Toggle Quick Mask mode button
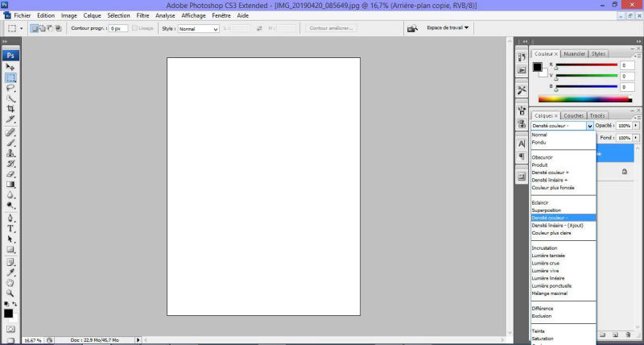644x345 pixels. pyautogui.click(x=10, y=330)
